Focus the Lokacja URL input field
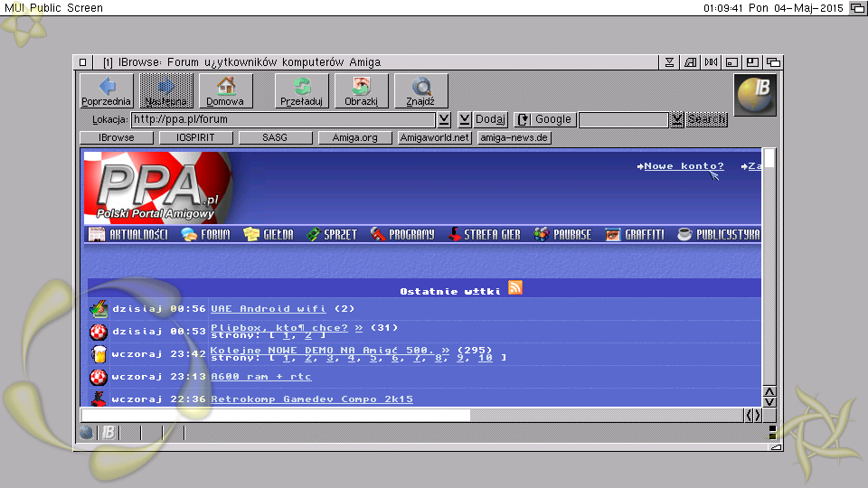Viewport: 868px width, 488px height. (x=283, y=119)
